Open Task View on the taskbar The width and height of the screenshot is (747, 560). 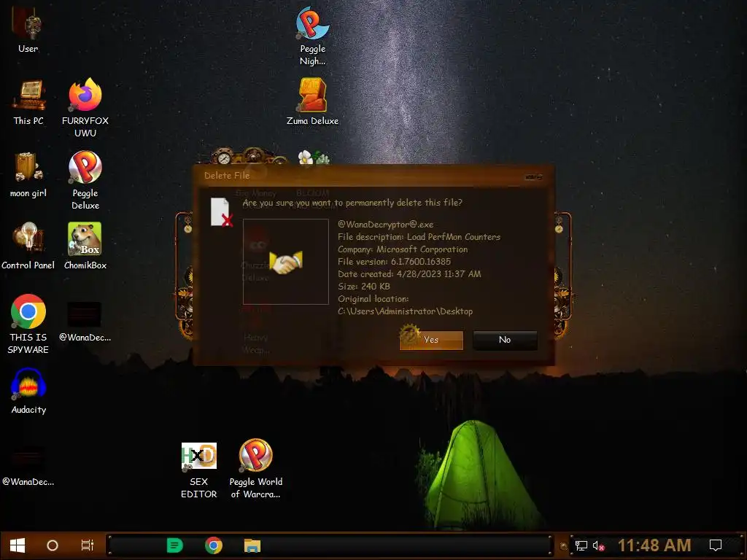click(x=88, y=545)
